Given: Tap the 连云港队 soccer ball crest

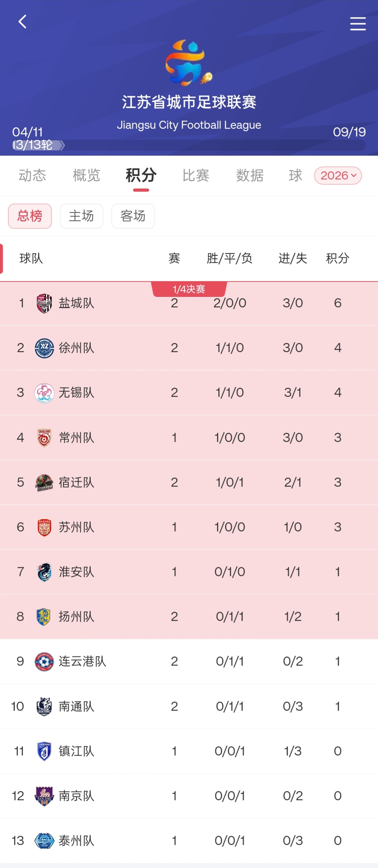Looking at the screenshot, I should point(44,661).
